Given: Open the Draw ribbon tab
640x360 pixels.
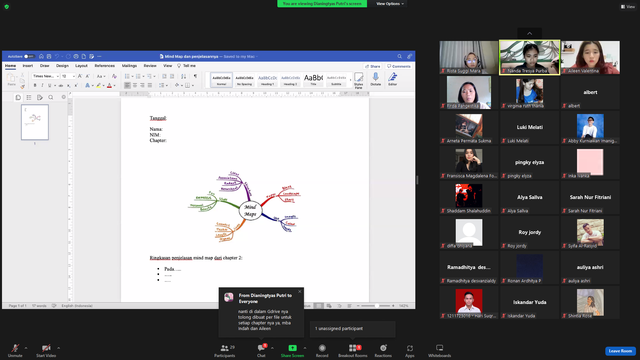Looking at the screenshot, I should click(44, 66).
